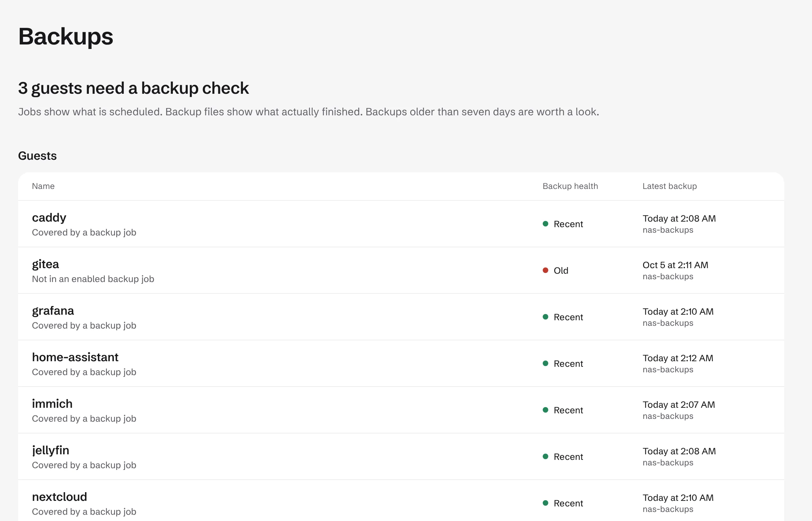Open the immich guest row
The image size is (812, 521).
pyautogui.click(x=401, y=410)
